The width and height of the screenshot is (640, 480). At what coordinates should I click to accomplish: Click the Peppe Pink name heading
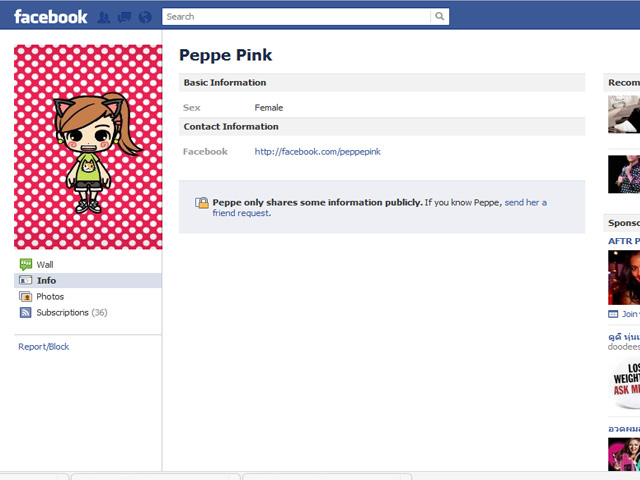point(226,55)
